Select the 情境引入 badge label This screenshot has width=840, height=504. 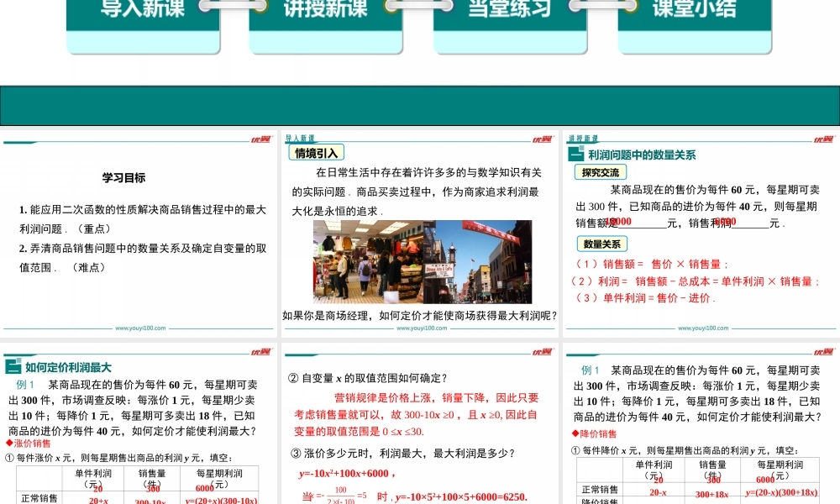(316, 153)
